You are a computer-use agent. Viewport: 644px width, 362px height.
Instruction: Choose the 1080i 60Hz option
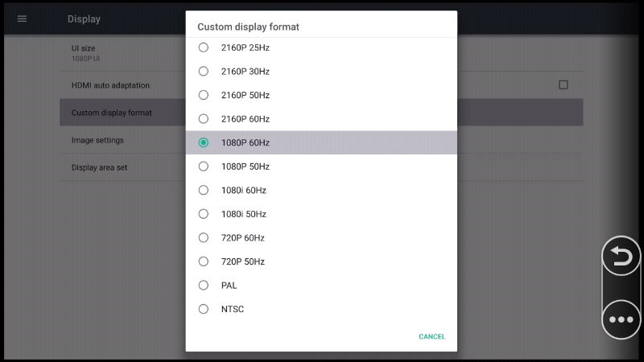point(204,191)
